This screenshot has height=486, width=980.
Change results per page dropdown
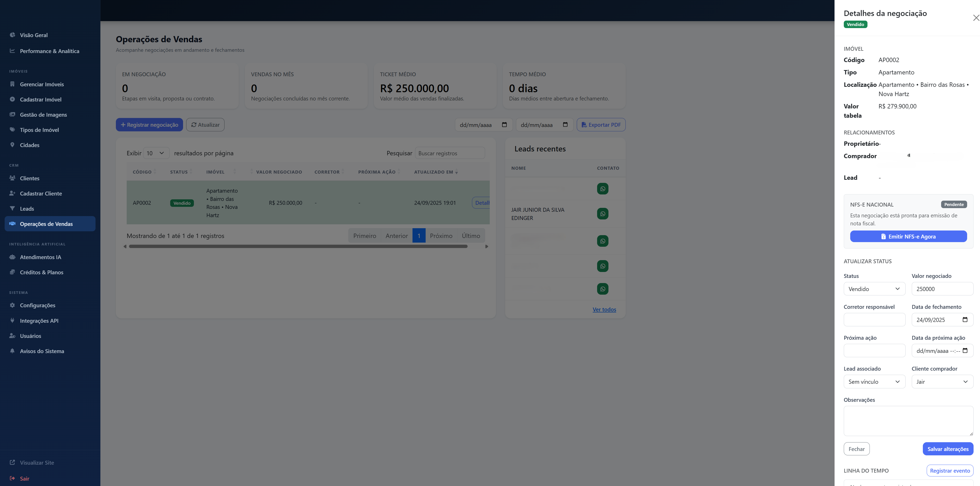[156, 153]
